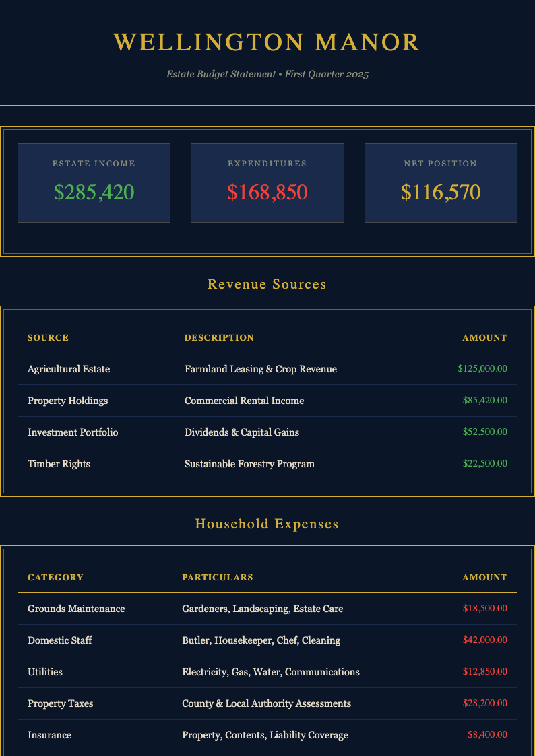Click the revenue table Amount header
Viewport: 535px width, 756px height.
coord(485,337)
